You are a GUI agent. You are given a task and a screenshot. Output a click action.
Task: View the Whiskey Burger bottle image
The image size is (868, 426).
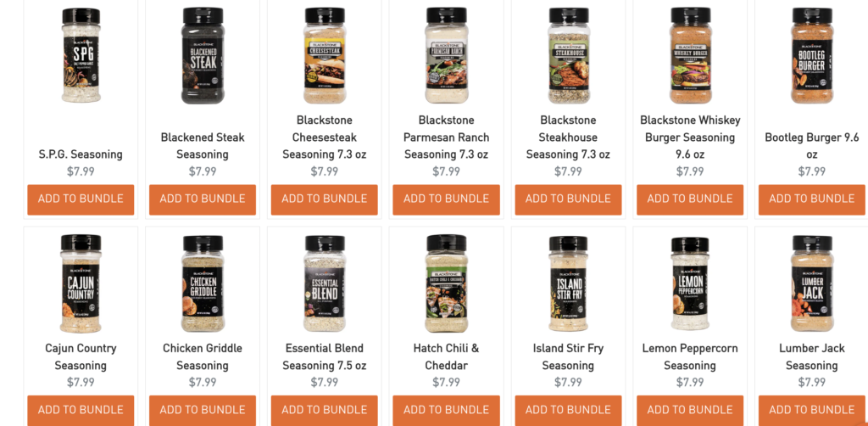(690, 55)
